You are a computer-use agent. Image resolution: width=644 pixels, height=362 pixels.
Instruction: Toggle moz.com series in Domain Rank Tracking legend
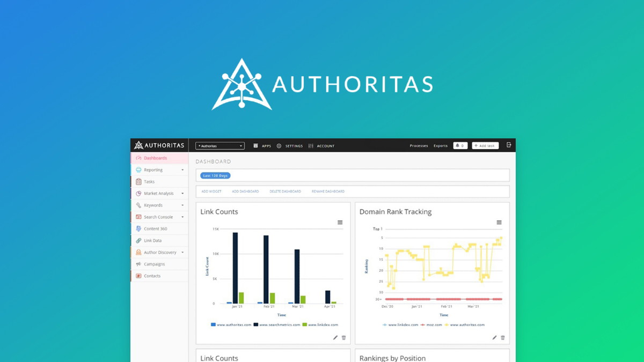coord(431,325)
